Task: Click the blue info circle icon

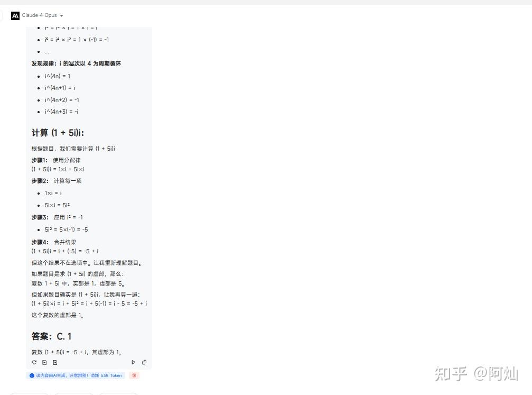Action: pyautogui.click(x=32, y=375)
